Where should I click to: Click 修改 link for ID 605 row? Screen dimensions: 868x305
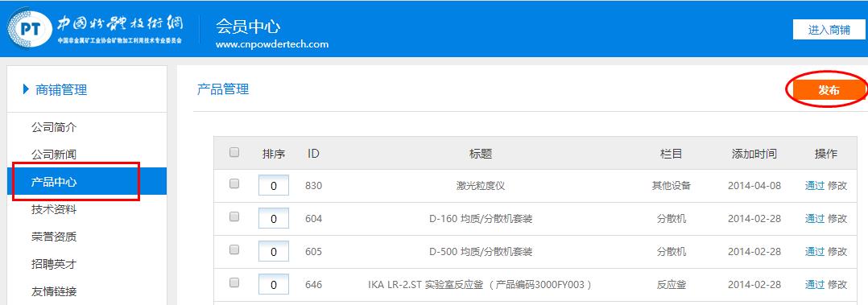837,252
